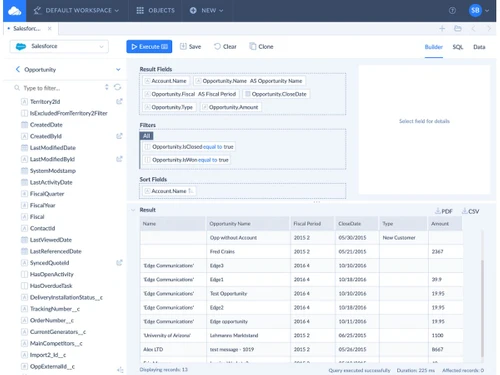Open the SB user avatar menu
Viewport: 500px width, 375px height.
click(x=475, y=10)
